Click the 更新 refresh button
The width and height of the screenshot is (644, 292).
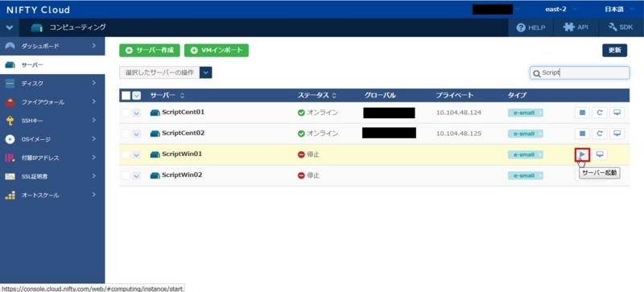[x=614, y=51]
